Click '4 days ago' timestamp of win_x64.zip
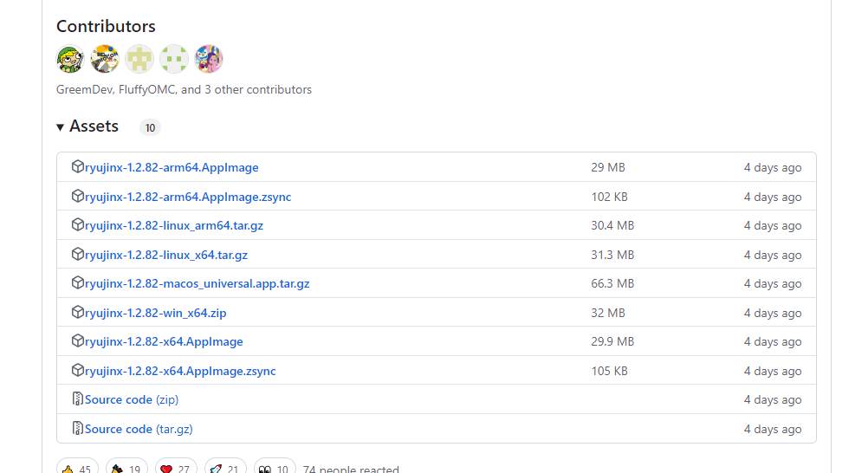Screen dimensions: 868x473 [x=772, y=313]
